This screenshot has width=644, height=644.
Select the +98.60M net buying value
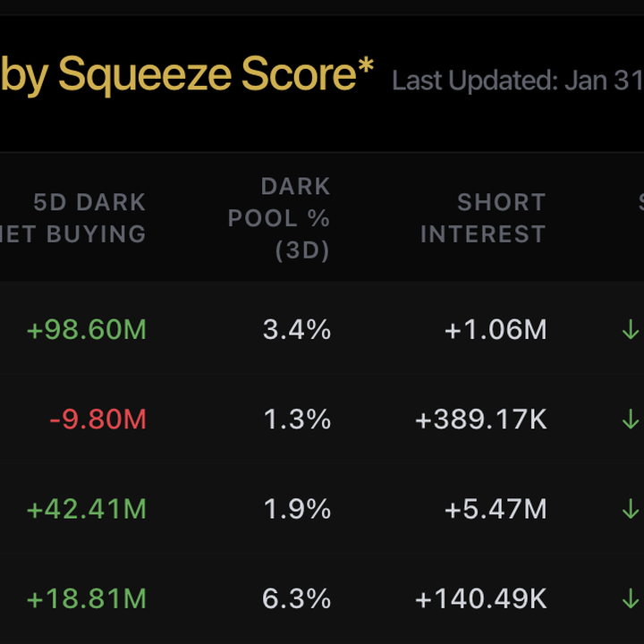[87, 330]
